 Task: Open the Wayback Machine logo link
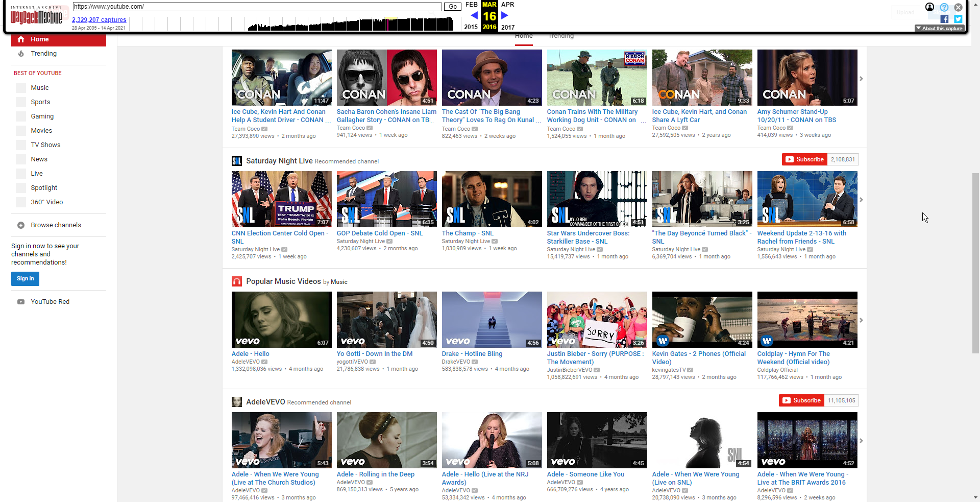click(36, 16)
